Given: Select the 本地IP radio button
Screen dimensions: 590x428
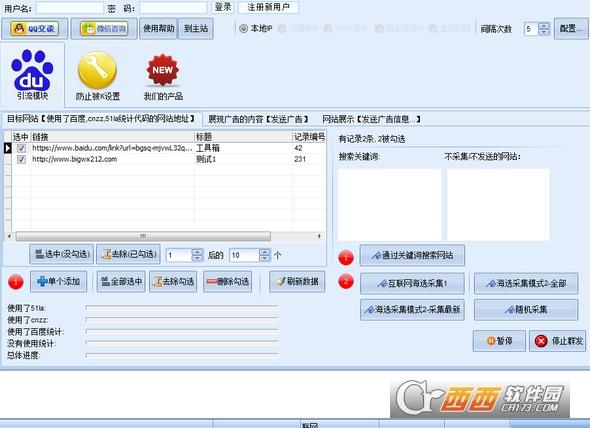Looking at the screenshot, I should [x=243, y=28].
